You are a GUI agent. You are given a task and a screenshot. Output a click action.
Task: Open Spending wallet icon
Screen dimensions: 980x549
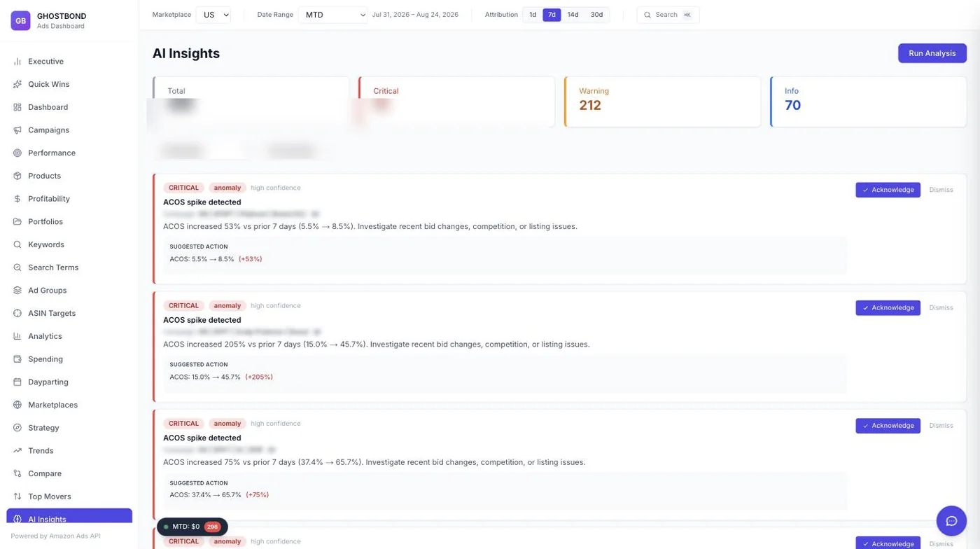click(x=17, y=359)
